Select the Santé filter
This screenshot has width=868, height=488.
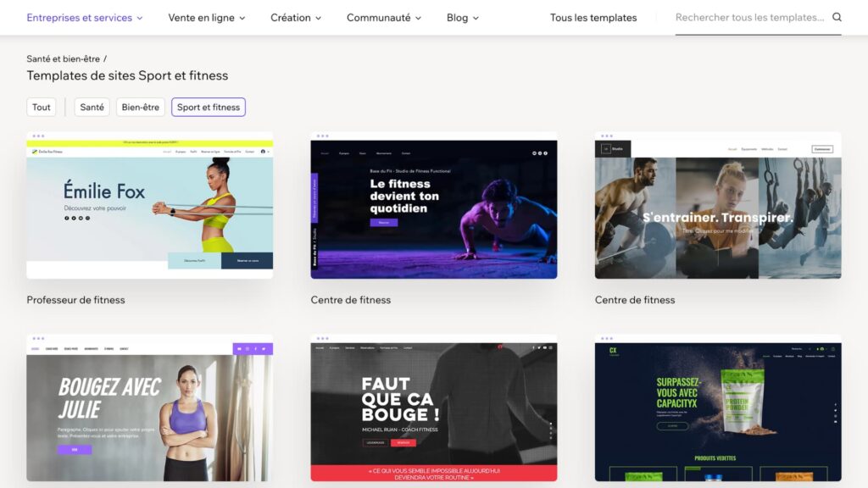tap(92, 107)
